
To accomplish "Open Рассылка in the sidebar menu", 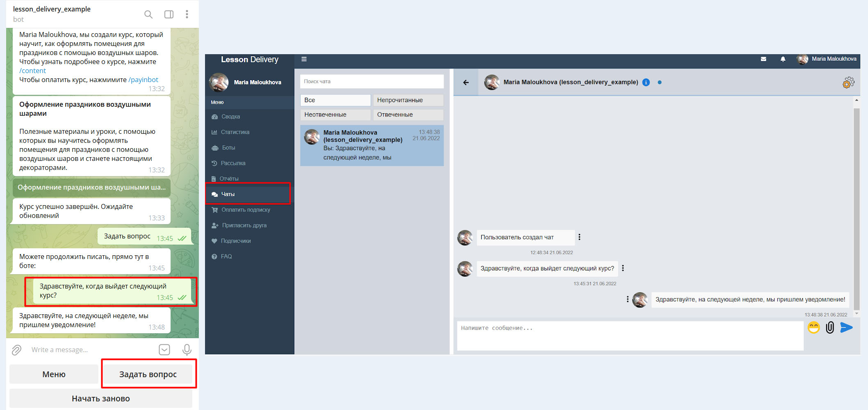I will 233,163.
